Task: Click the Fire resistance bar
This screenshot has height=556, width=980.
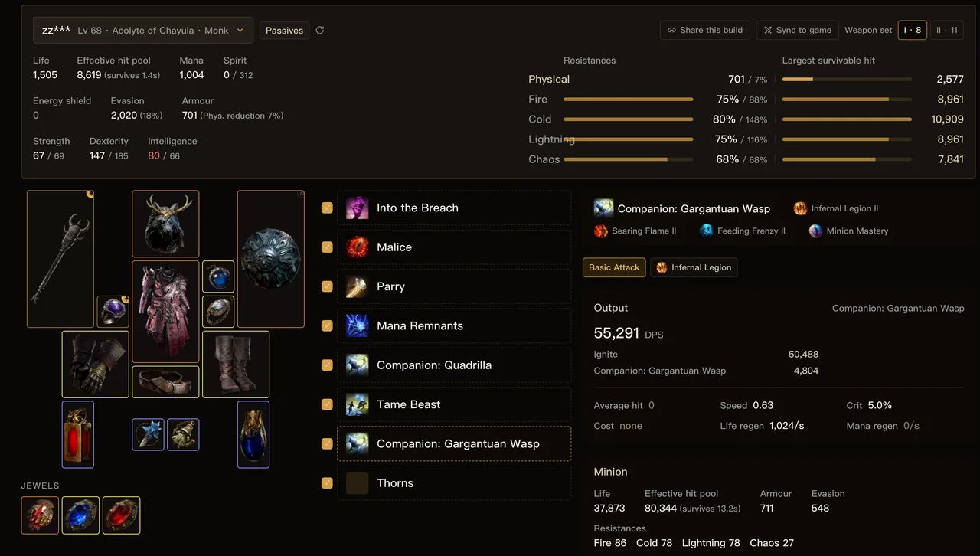Action: tap(629, 100)
